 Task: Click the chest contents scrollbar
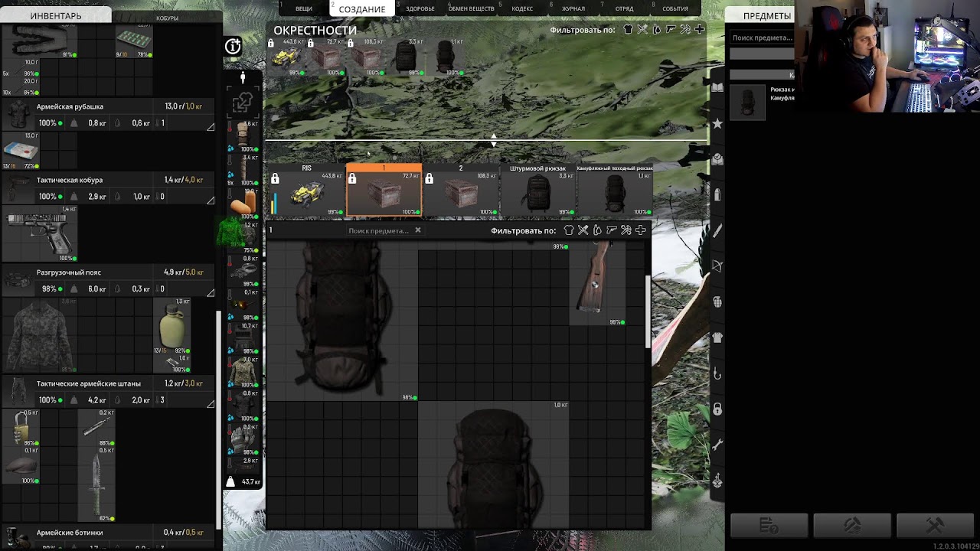coord(649,311)
